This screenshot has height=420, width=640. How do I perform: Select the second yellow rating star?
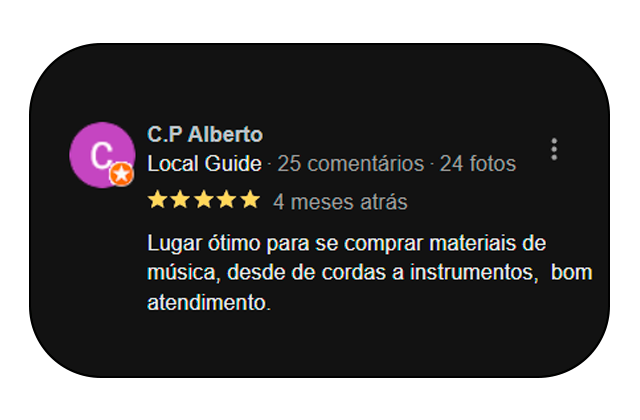pos(180,200)
